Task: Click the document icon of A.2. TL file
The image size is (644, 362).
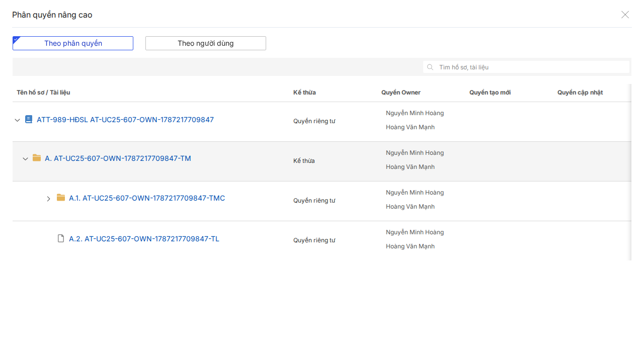Action: [61, 238]
